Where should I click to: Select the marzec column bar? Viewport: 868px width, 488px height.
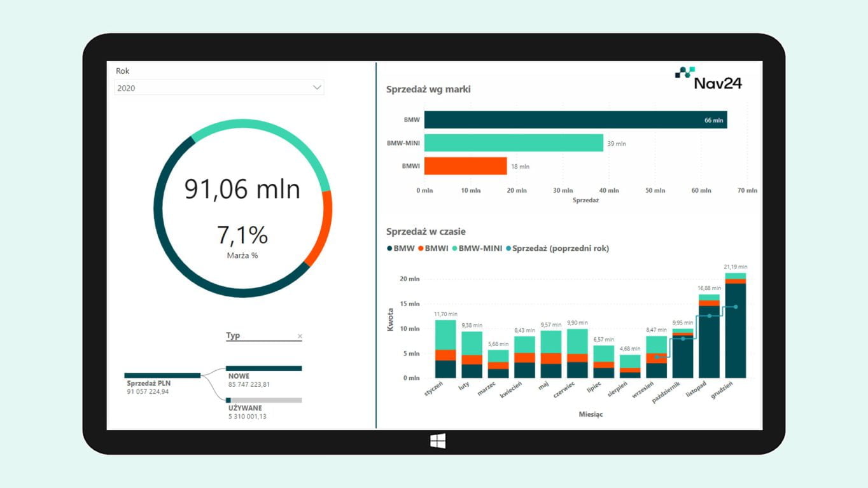click(x=498, y=364)
